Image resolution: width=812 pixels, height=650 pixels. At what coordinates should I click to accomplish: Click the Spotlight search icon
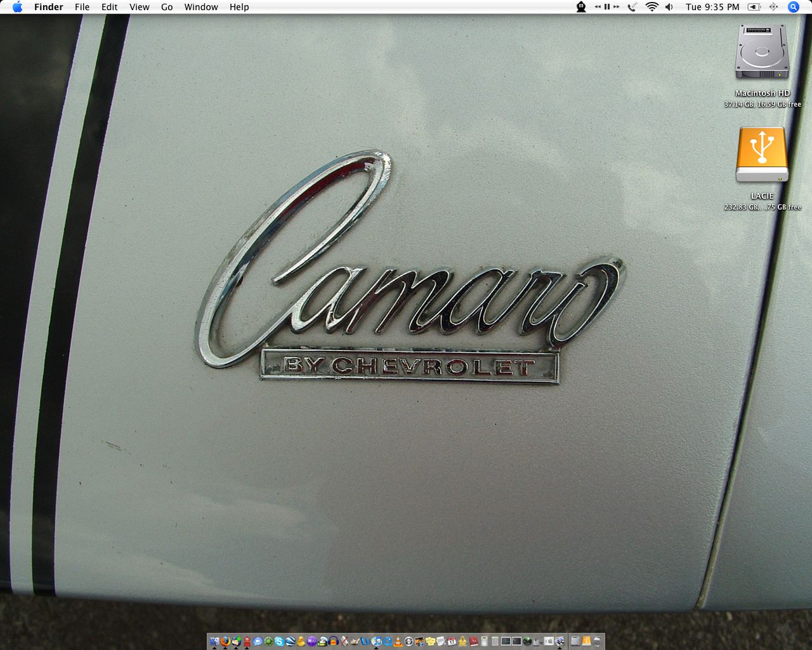(794, 7)
